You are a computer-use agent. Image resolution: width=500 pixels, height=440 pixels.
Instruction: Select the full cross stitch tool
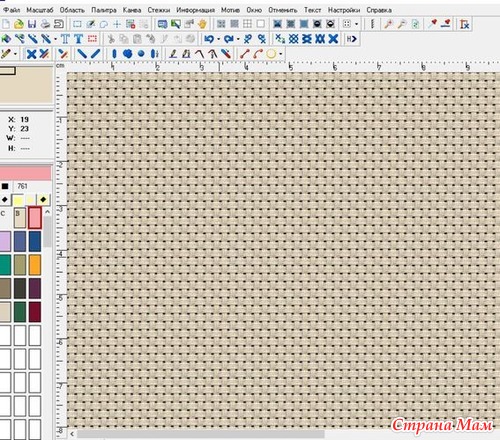[x=31, y=54]
